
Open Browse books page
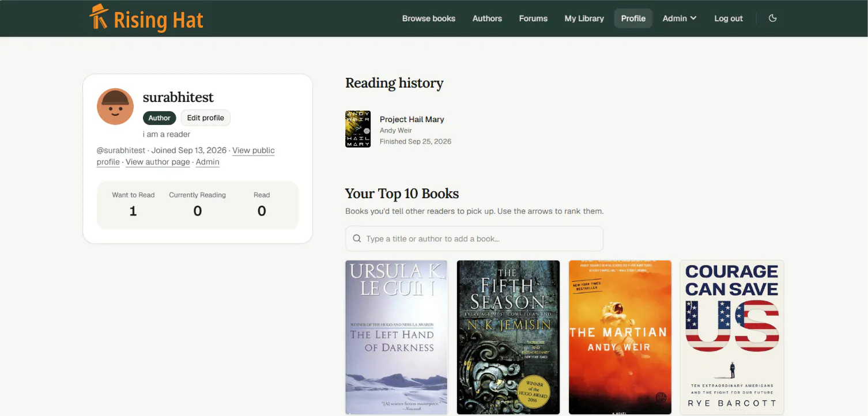429,18
